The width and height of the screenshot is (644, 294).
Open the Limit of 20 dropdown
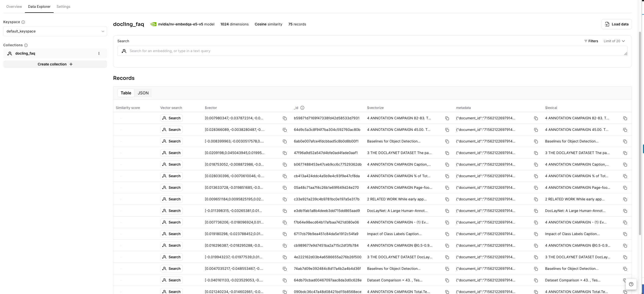[x=614, y=41]
